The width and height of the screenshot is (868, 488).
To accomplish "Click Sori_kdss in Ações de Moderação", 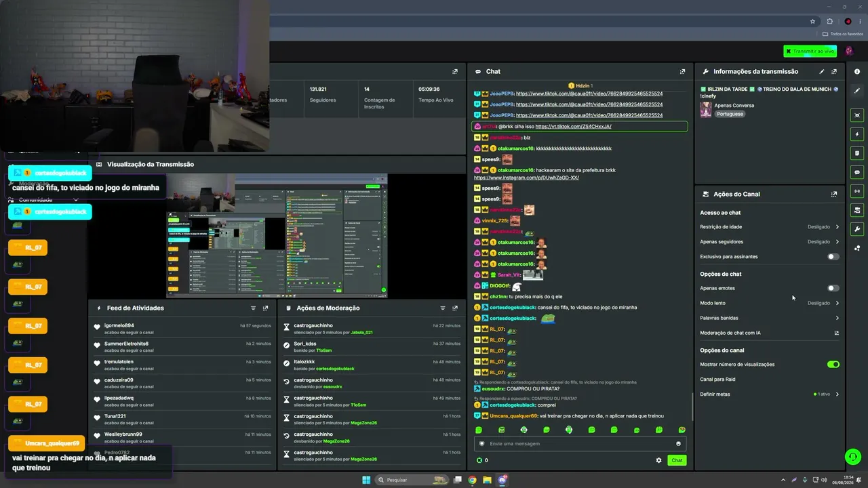I will 305,344.
